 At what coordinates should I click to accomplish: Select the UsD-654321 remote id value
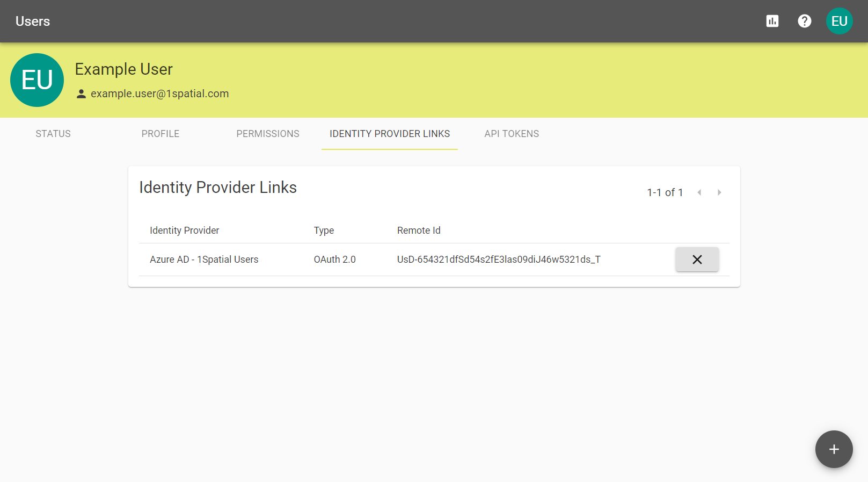coord(499,260)
